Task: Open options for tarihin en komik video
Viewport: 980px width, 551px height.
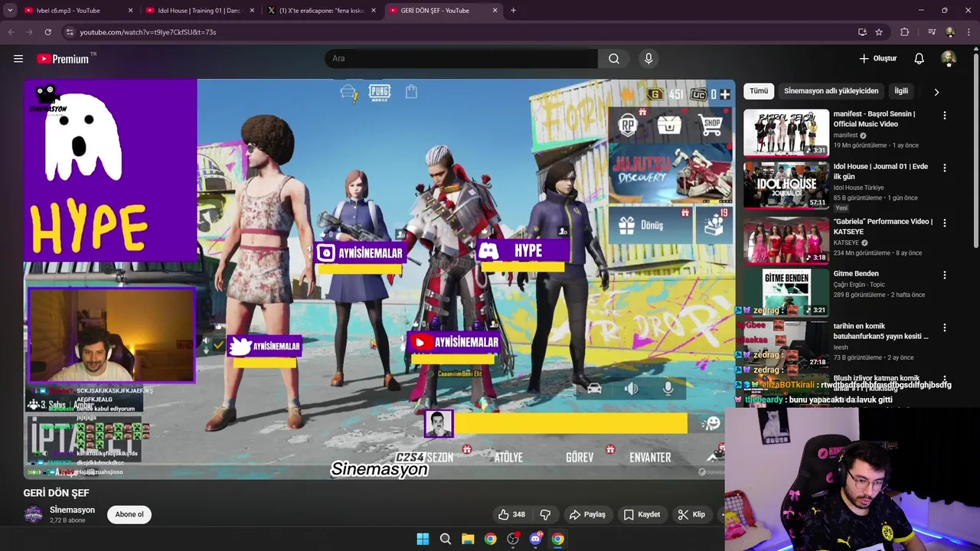Action: click(944, 328)
